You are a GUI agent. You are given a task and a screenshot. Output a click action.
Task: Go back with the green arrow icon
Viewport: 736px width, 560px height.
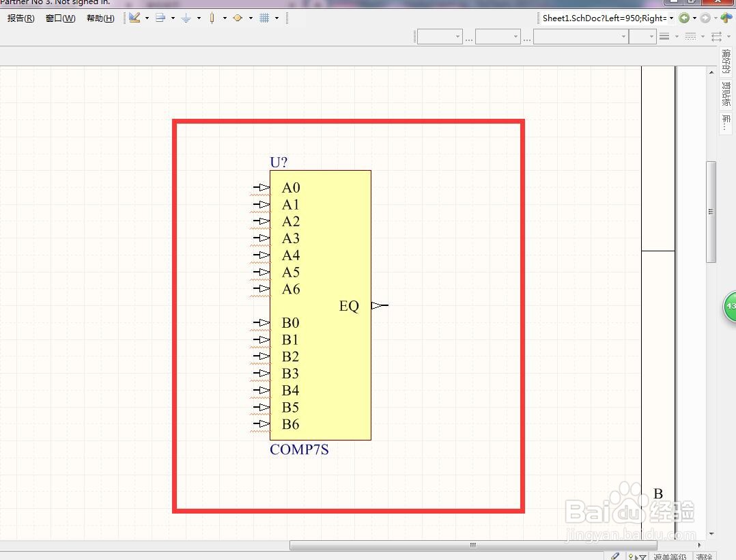tap(684, 18)
